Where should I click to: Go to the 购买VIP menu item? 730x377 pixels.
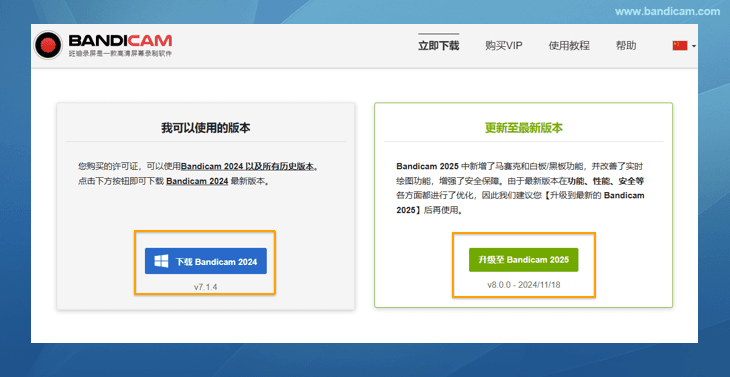click(503, 46)
